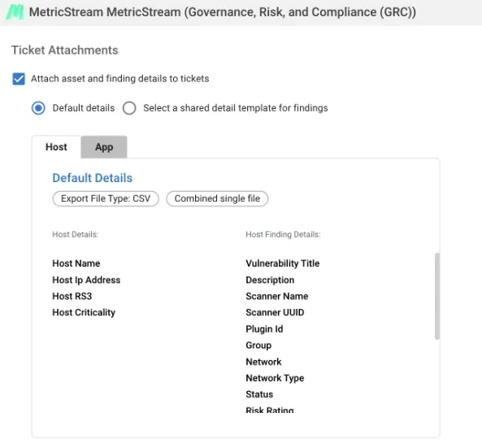Click Combined single file pill
Image resolution: width=482 pixels, height=448 pixels.
pyautogui.click(x=217, y=198)
